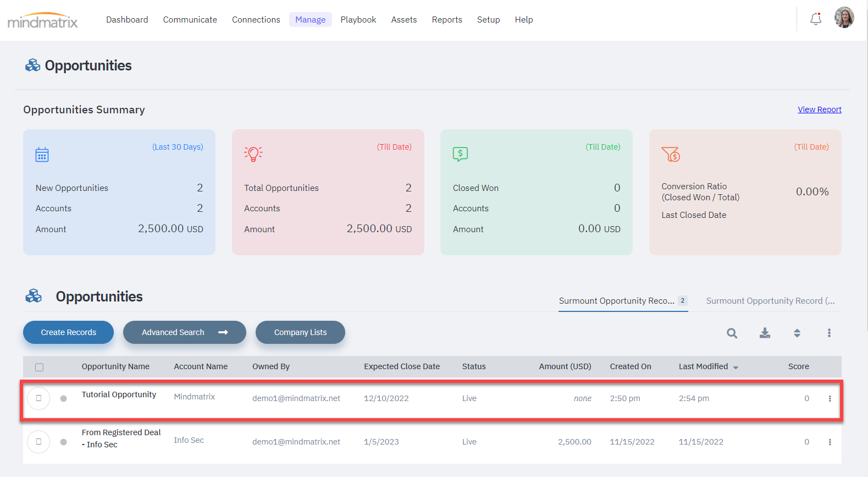Expand the Advanced Search panel
This screenshot has height=477, width=868.
coord(184,332)
